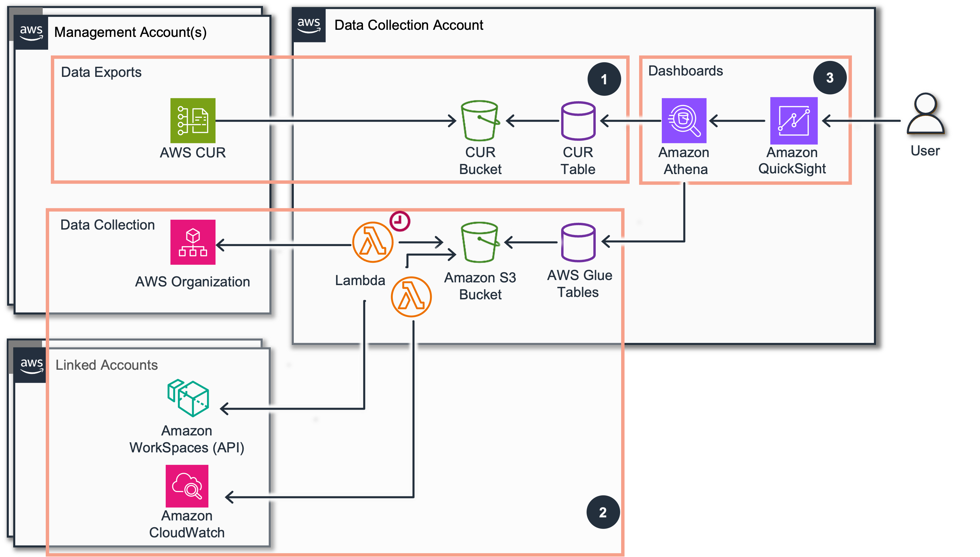Select the Amazon Athena text label

coord(684,161)
